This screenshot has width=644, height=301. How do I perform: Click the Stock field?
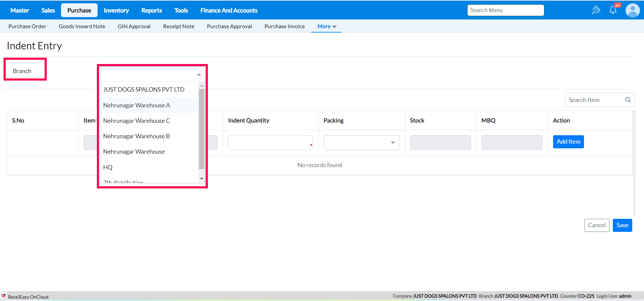click(440, 143)
